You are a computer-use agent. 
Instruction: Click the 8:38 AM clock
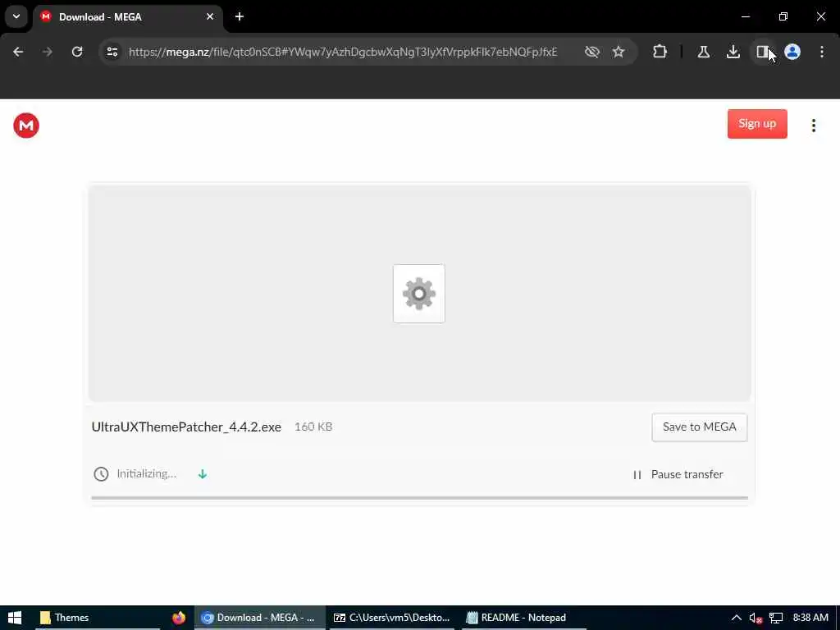[x=810, y=618]
